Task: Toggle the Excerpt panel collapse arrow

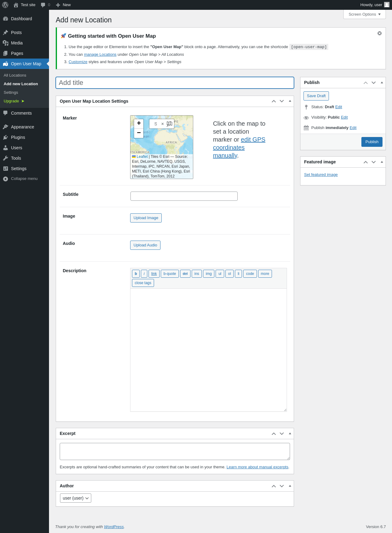Action: [290, 433]
